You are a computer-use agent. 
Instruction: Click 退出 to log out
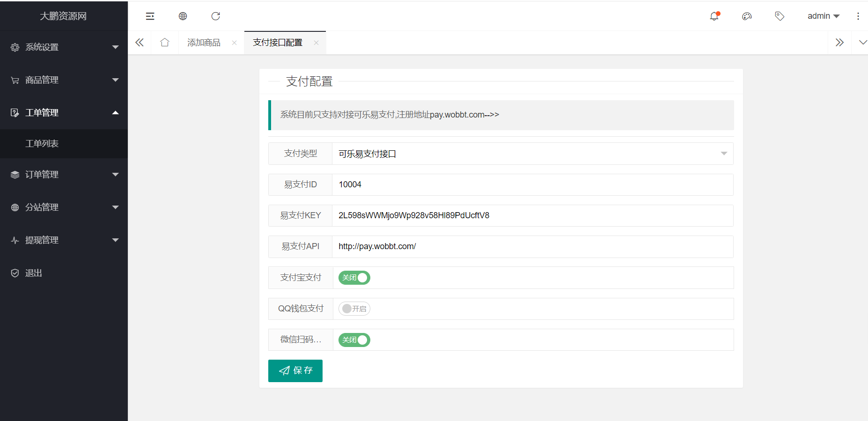pos(34,273)
